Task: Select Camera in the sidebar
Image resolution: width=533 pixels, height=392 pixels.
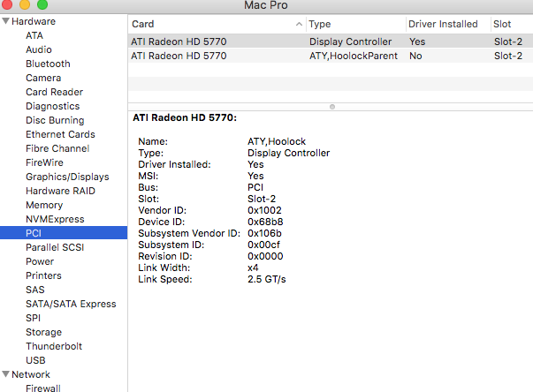Action: pos(43,78)
